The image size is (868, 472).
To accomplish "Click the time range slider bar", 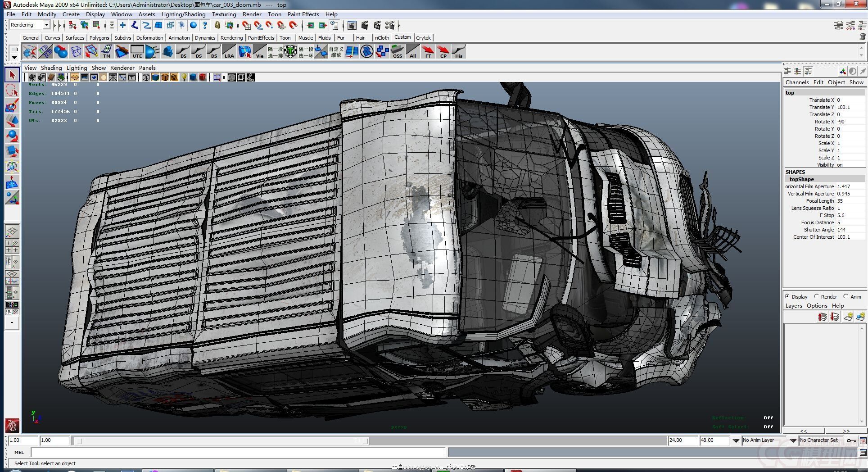I will coord(221,441).
